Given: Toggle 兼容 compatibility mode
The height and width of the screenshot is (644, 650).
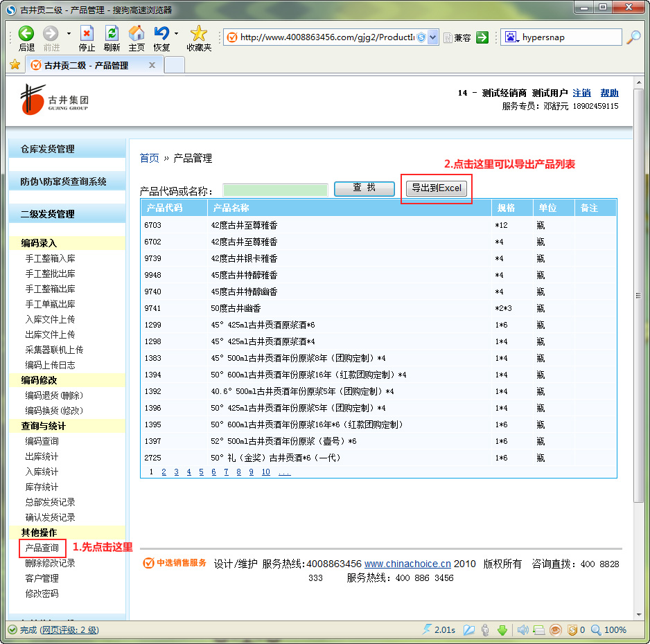Looking at the screenshot, I should (457, 37).
